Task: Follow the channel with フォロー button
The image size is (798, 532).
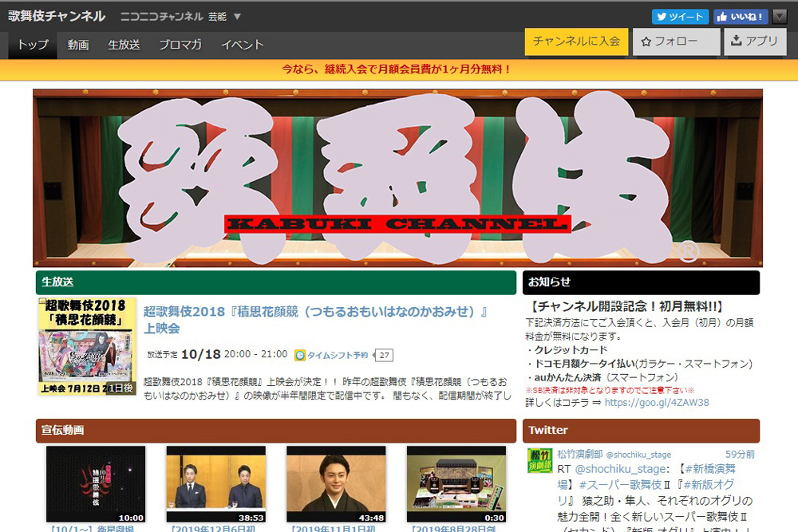Action: pos(677,41)
